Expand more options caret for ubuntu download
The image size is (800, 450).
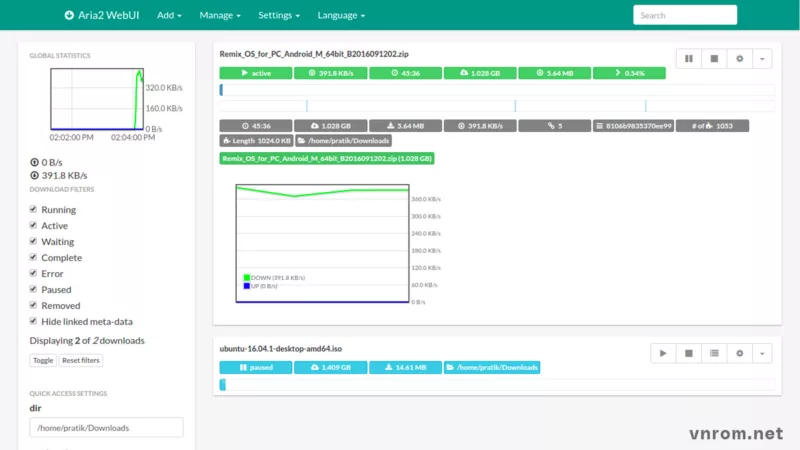(x=762, y=353)
